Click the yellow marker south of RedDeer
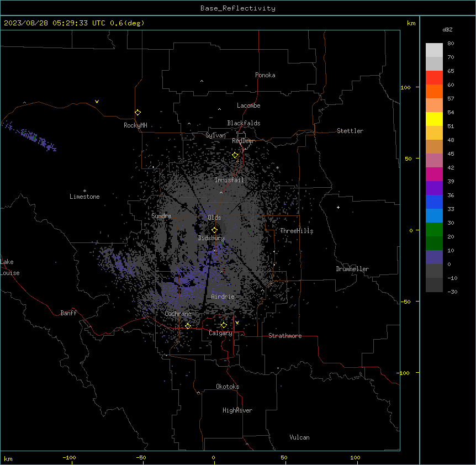This screenshot has height=465, width=476. point(235,155)
